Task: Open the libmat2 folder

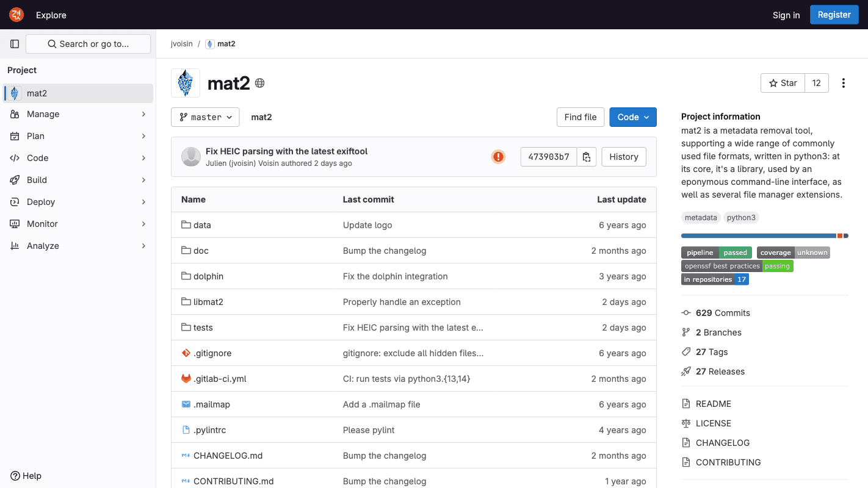Action: point(208,302)
